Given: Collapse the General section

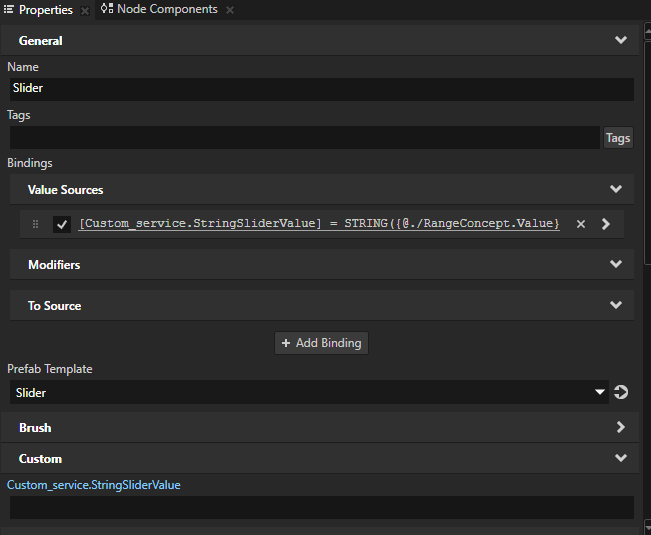Looking at the screenshot, I should click(x=621, y=40).
